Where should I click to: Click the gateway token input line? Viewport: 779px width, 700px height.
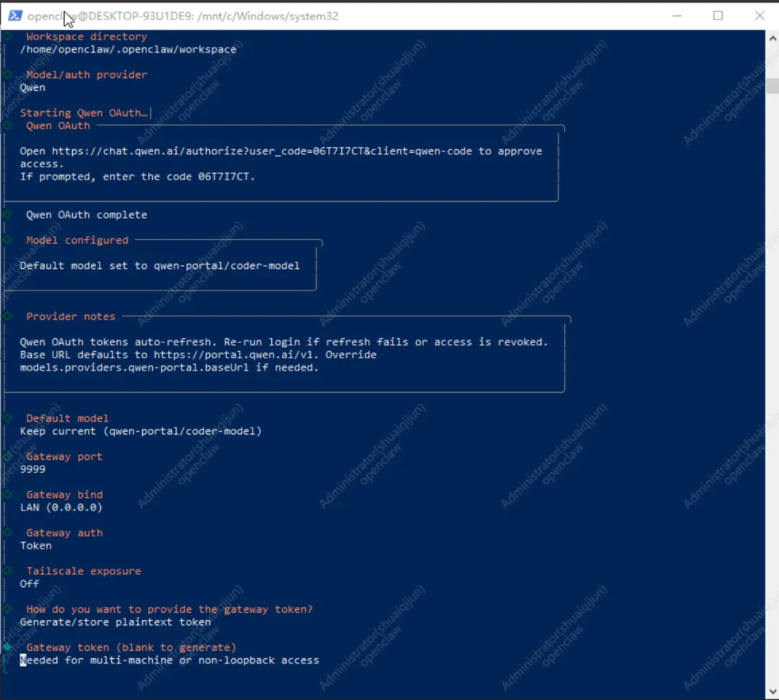point(170,660)
